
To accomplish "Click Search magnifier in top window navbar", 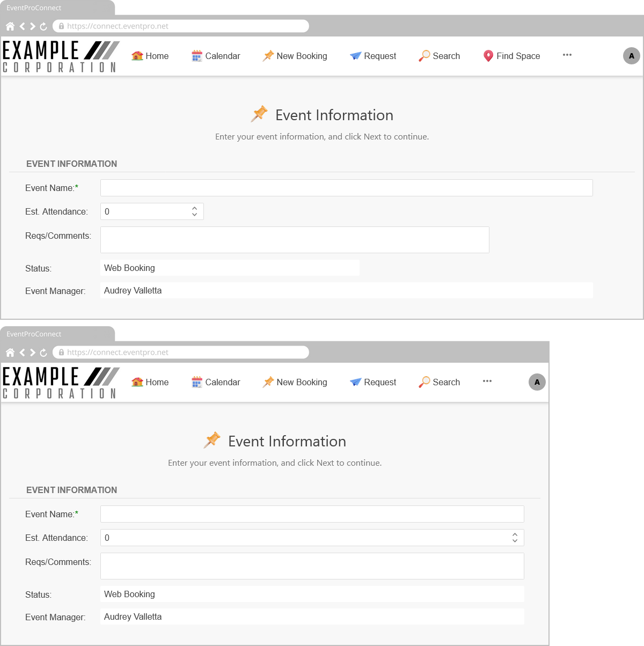I will (x=425, y=56).
